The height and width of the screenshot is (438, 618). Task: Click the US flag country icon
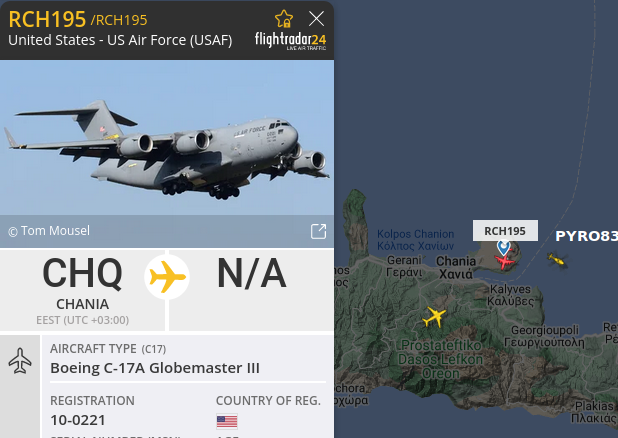click(x=227, y=421)
